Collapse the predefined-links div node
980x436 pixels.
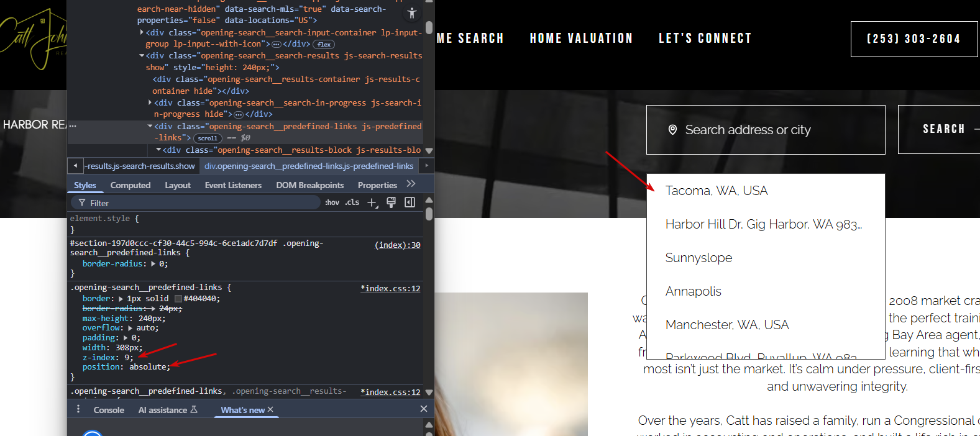tap(150, 126)
